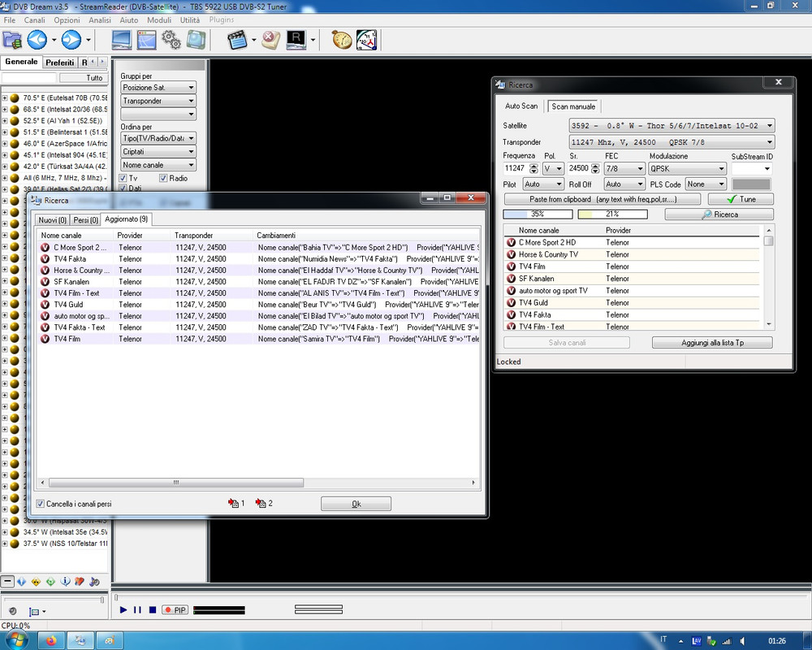
Task: Switch to the Nuovi (0) tab
Action: [x=52, y=219]
